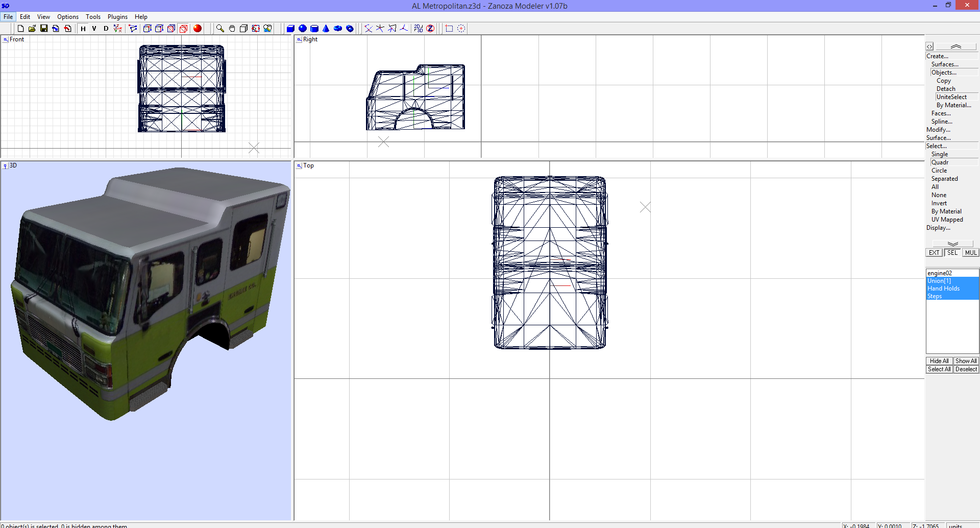The height and width of the screenshot is (528, 980).
Task: Select the Zoom magnifier tool
Action: coord(219,29)
